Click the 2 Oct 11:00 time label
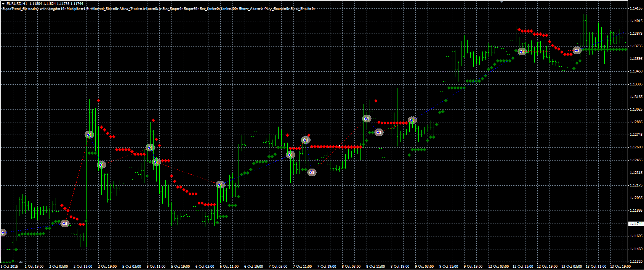The image size is (644, 270). pyautogui.click(x=83, y=267)
